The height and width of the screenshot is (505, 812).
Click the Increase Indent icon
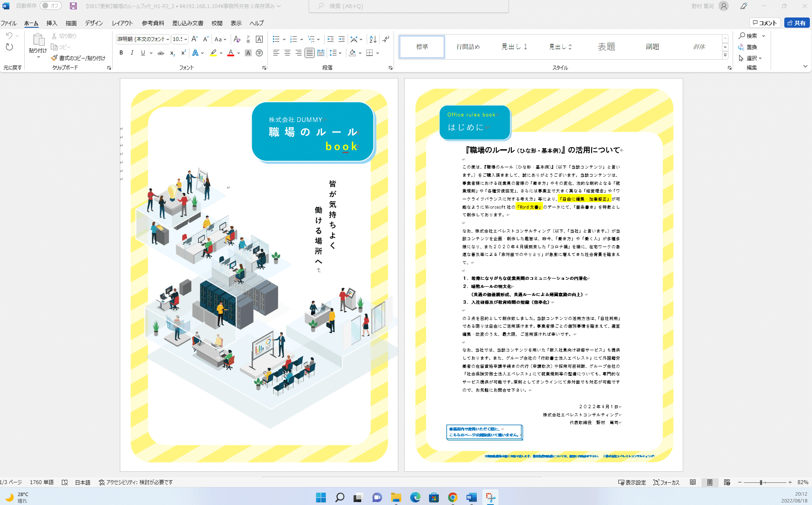point(342,39)
